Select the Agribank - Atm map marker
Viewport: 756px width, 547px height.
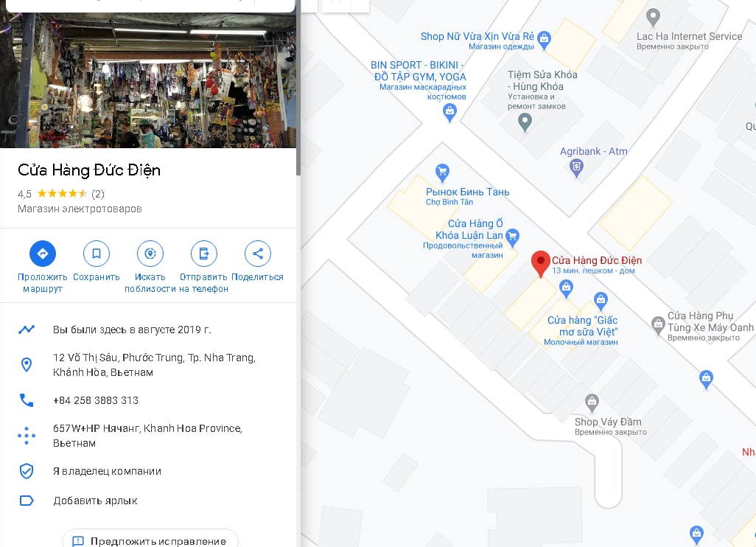[576, 168]
